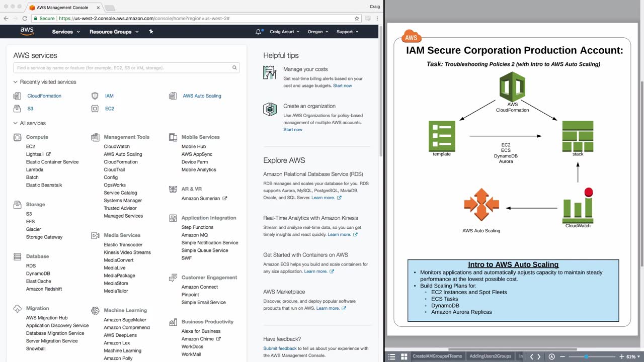
Task: Click the Storage category icon
Action: (18, 205)
